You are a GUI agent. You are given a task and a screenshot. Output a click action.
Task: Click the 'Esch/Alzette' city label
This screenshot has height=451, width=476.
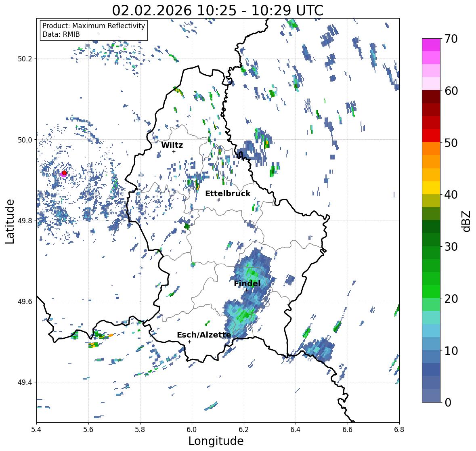(x=204, y=335)
